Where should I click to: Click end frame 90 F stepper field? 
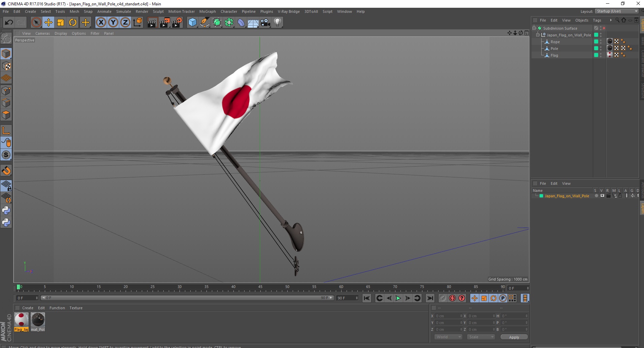click(347, 298)
